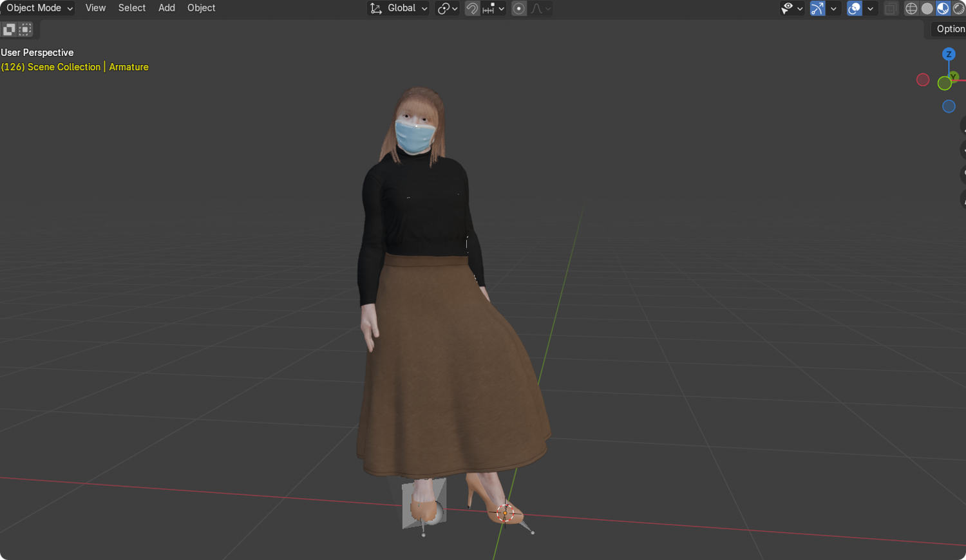Image resolution: width=966 pixels, height=560 pixels.
Task: Open the snapping options dropdown
Action: [494, 8]
